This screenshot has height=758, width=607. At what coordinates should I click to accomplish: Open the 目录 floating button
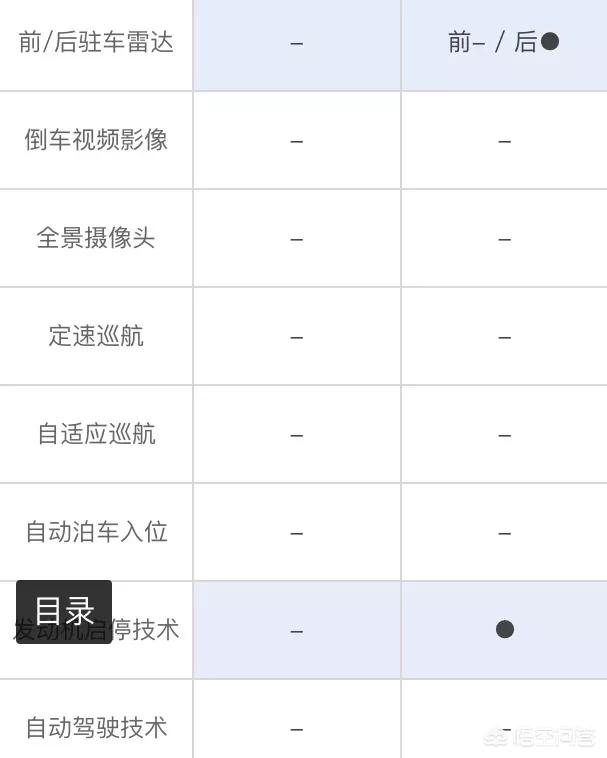point(64,611)
